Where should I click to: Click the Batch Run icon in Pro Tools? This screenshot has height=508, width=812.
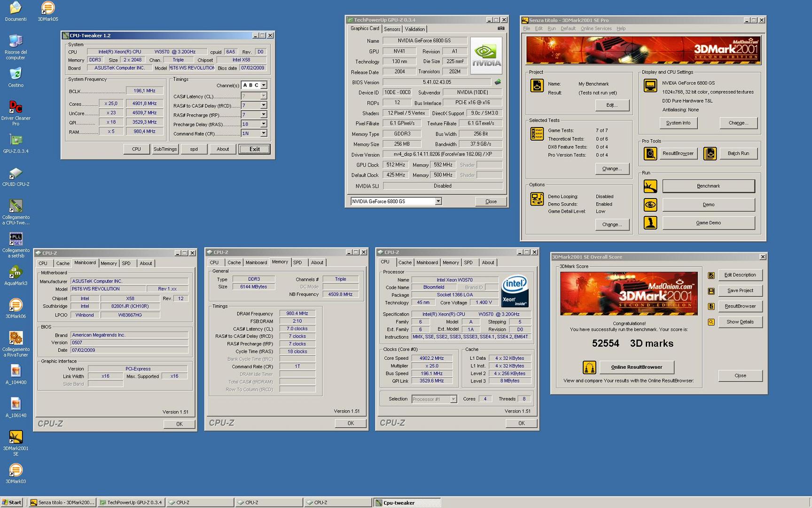pyautogui.click(x=710, y=153)
